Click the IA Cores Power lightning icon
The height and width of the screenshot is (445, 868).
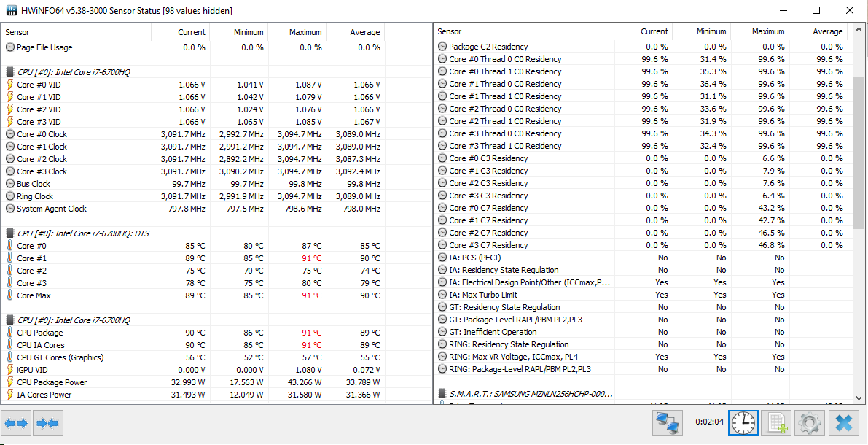[x=10, y=395]
